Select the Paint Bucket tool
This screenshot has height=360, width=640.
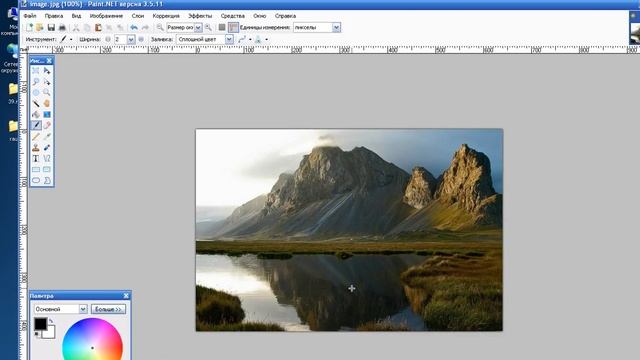[36, 115]
